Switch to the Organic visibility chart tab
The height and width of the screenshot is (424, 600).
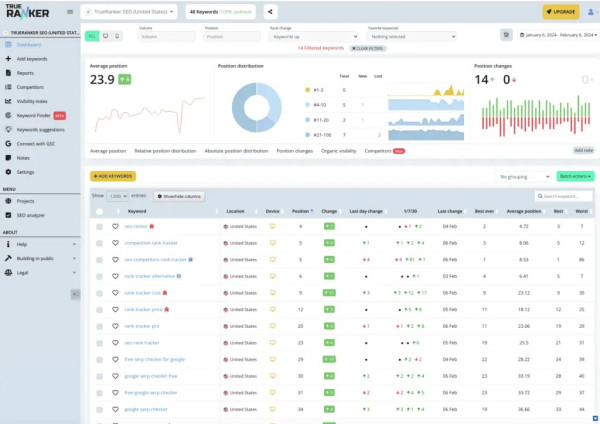pos(340,151)
